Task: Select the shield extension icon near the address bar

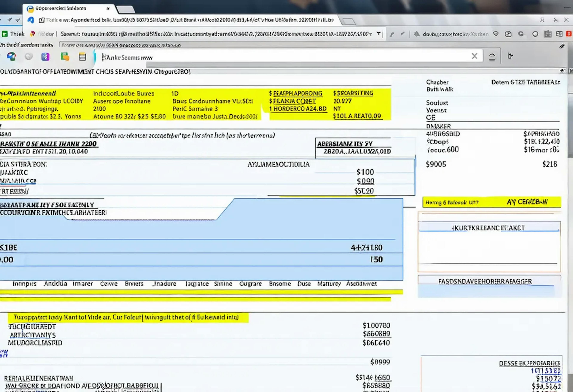Action: click(x=496, y=34)
